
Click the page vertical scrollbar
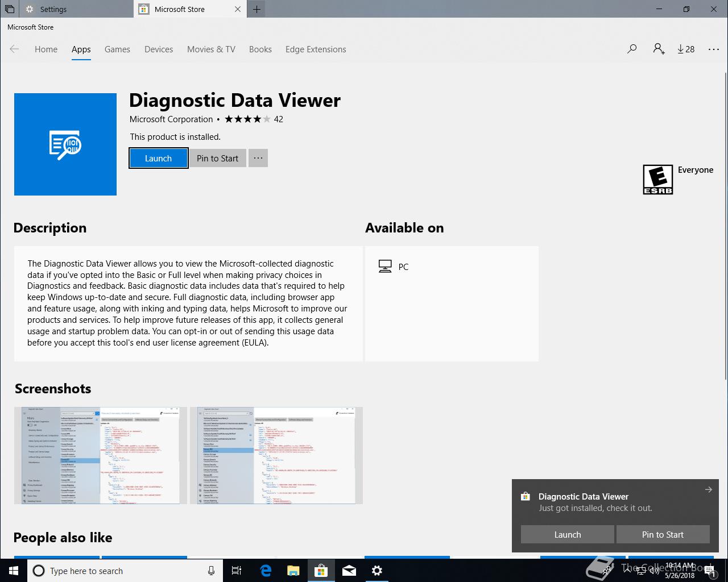click(x=725, y=226)
